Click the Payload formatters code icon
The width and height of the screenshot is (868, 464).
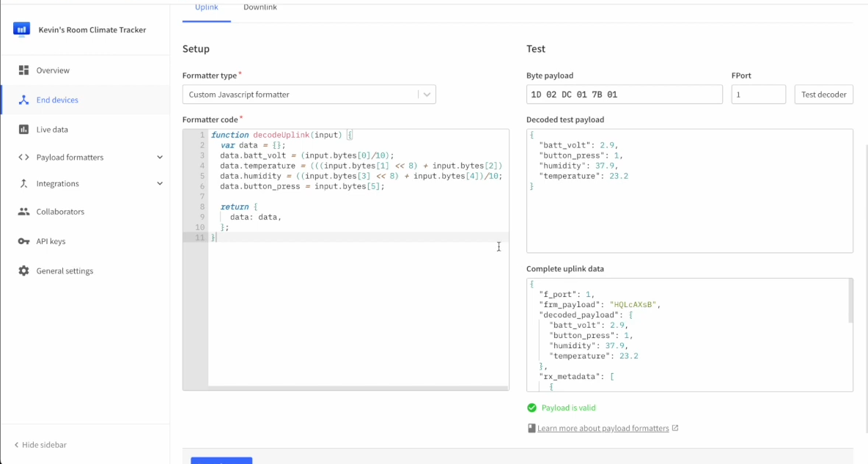click(x=23, y=158)
